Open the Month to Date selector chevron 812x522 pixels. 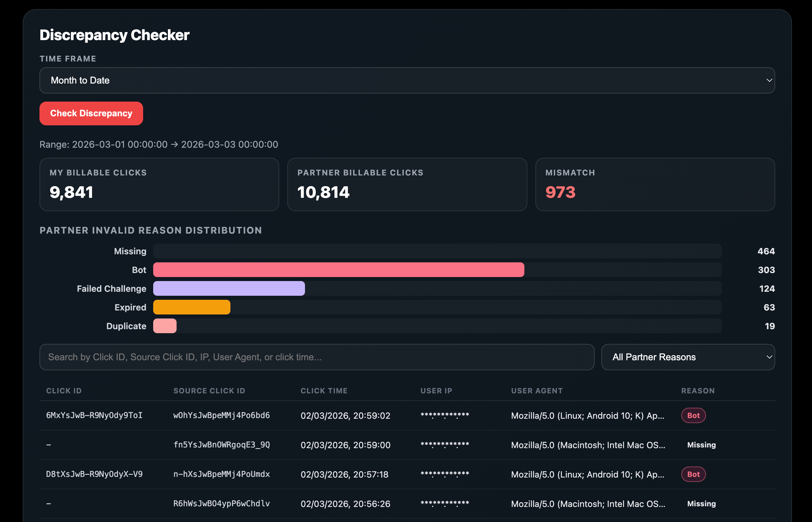pos(768,80)
